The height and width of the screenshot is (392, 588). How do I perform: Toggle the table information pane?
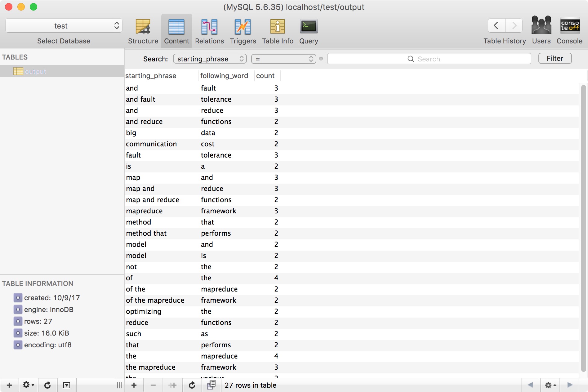pos(67,385)
